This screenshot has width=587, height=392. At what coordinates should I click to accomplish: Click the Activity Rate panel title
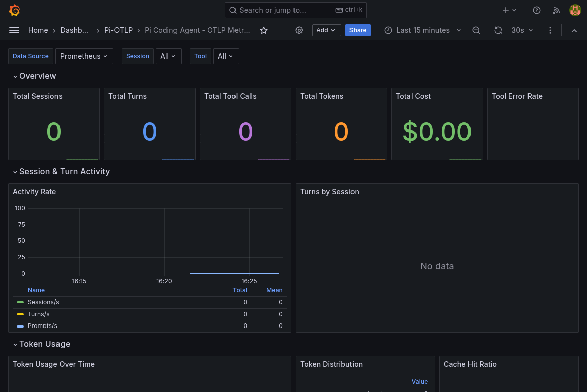coord(34,192)
